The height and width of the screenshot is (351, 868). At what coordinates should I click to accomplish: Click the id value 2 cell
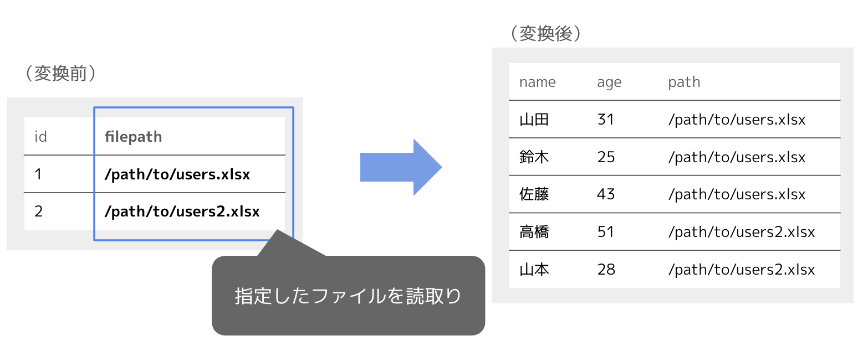pos(38,211)
